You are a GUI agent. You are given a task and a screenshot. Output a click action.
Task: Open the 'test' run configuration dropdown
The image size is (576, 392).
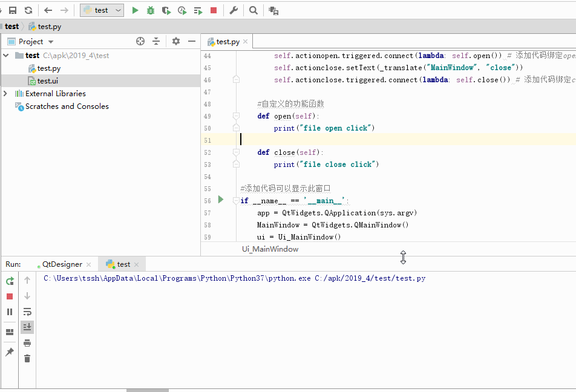(x=102, y=10)
